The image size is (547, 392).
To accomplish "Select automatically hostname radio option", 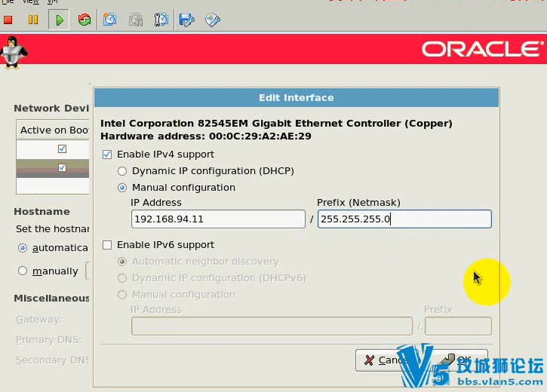I will [x=23, y=248].
